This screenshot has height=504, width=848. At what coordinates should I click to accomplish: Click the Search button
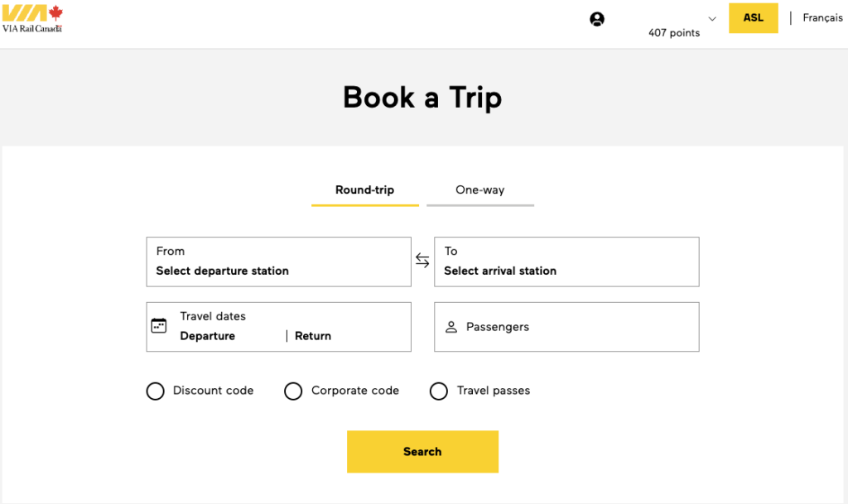pos(422,451)
